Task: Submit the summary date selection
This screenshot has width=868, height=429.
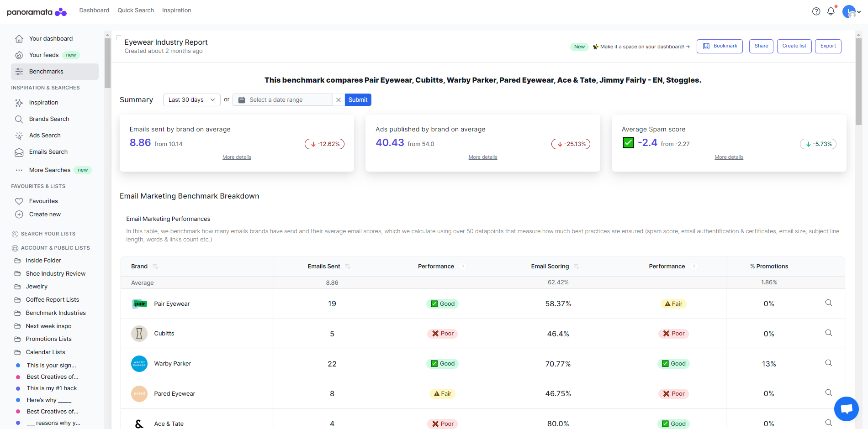Action: pos(358,100)
